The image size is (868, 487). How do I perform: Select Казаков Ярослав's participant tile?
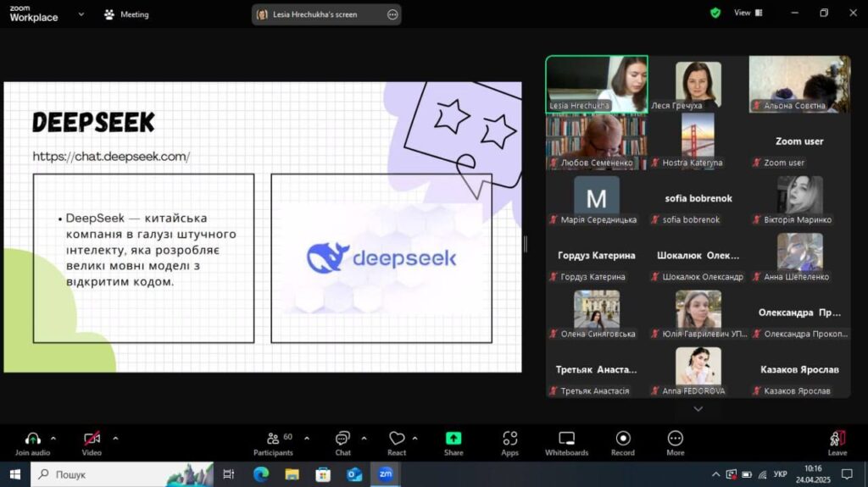point(799,369)
